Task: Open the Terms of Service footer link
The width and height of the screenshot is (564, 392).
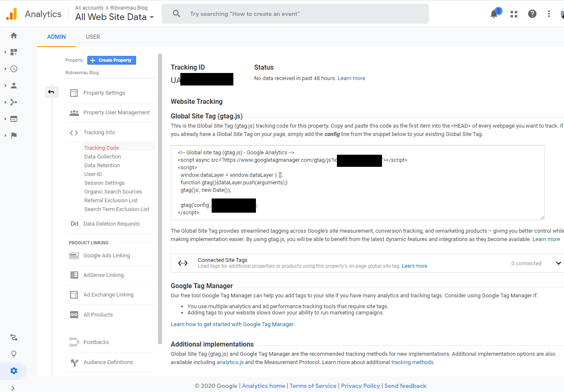Action: [313, 386]
